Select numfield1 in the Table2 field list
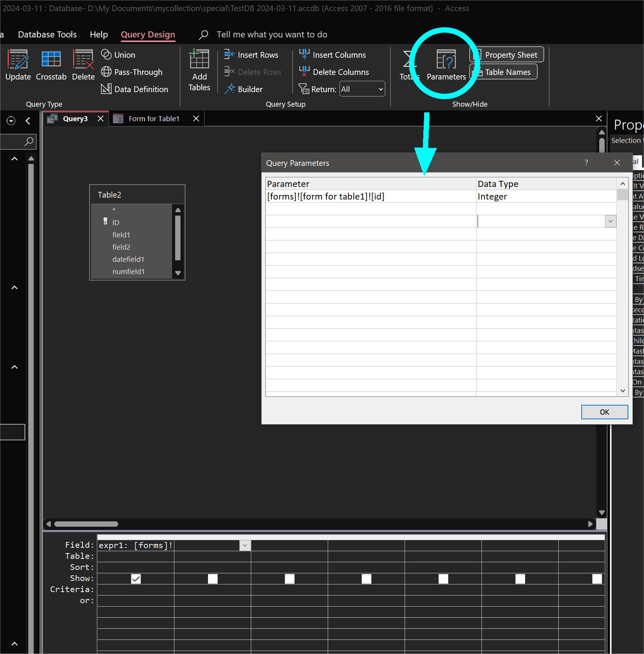This screenshot has height=654, width=644. coord(128,271)
